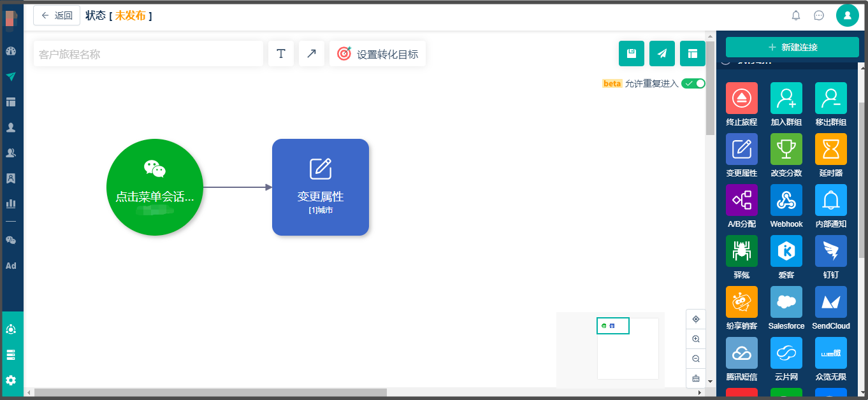Open the connections hub sidebar icon
868x400 pixels.
click(x=11, y=329)
